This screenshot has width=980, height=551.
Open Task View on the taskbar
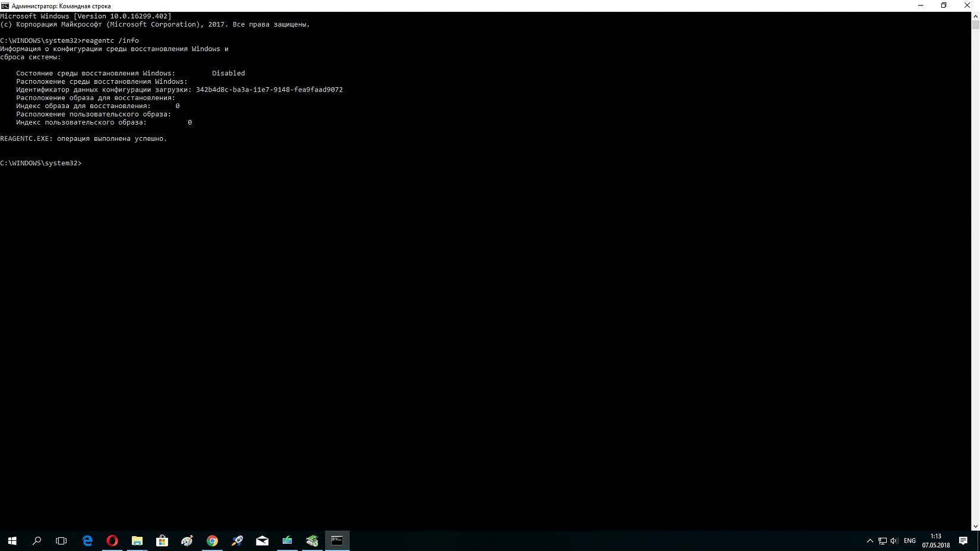click(x=61, y=541)
